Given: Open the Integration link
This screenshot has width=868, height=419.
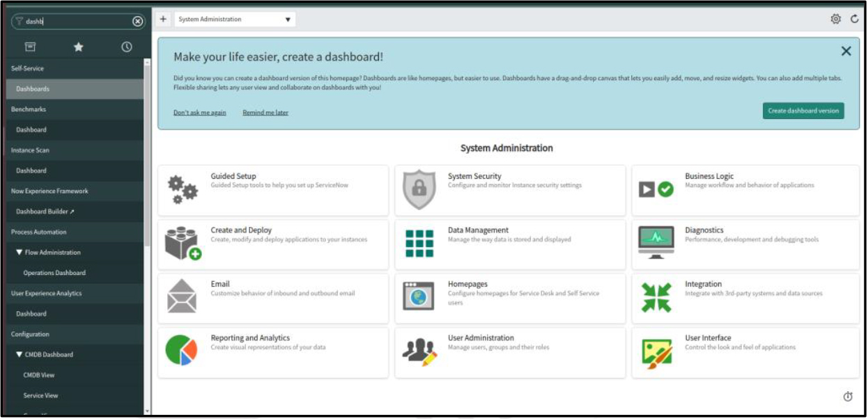Looking at the screenshot, I should coord(704,284).
